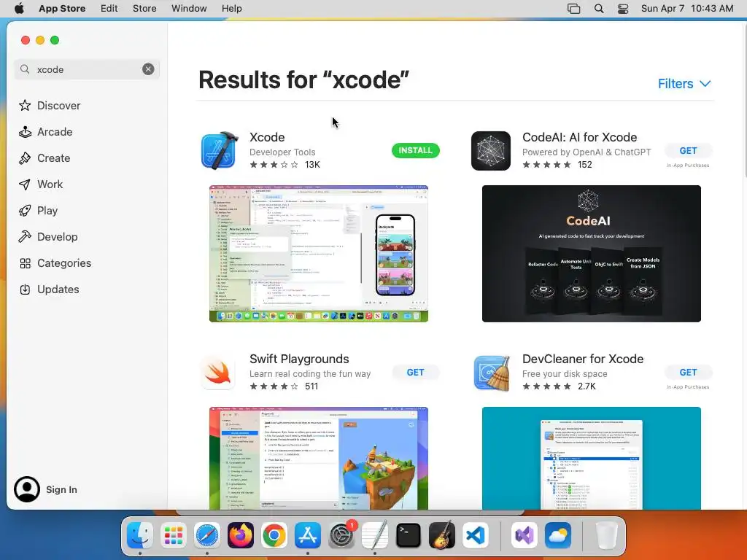Click the Stage Manager menu bar icon
Image resolution: width=747 pixels, height=560 pixels.
(x=573, y=9)
